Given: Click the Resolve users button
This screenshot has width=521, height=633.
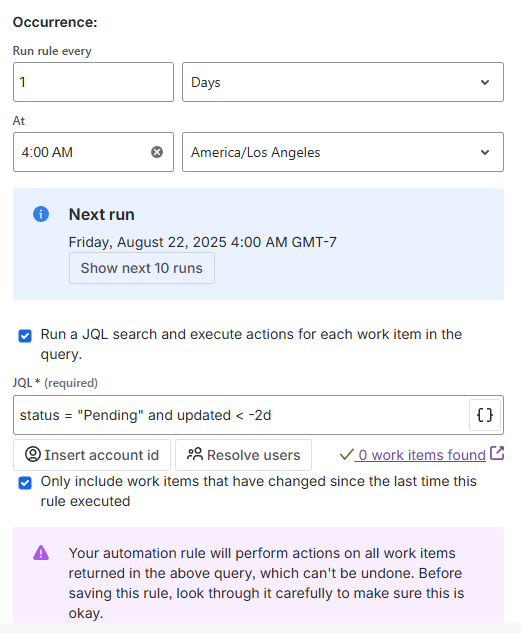Looking at the screenshot, I should pyautogui.click(x=243, y=455).
